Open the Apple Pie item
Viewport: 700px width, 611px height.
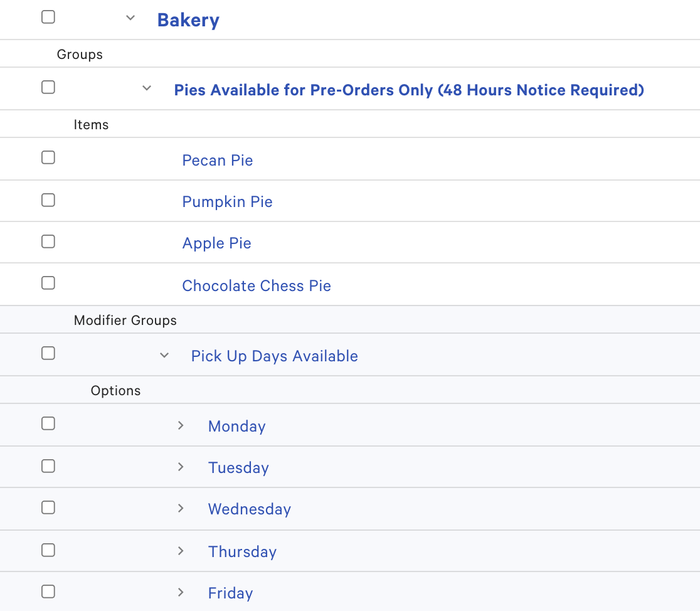click(216, 243)
